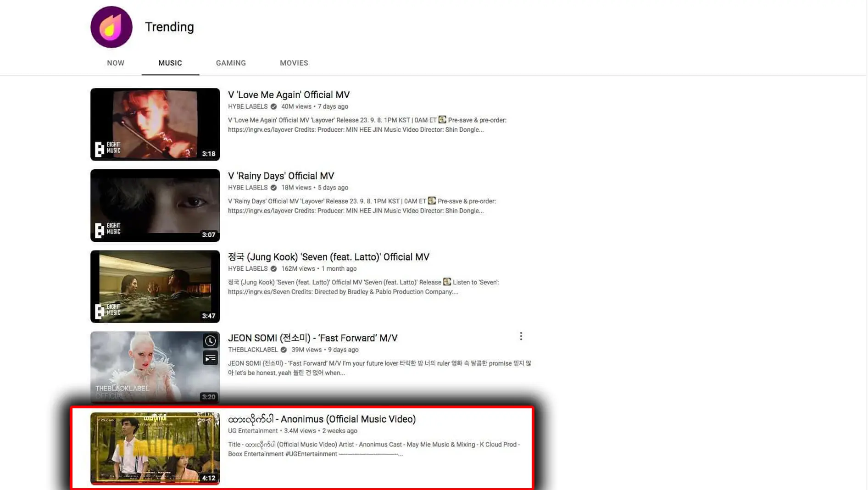
Task: Play the Seven feat. Latto thumbnail
Action: point(155,287)
